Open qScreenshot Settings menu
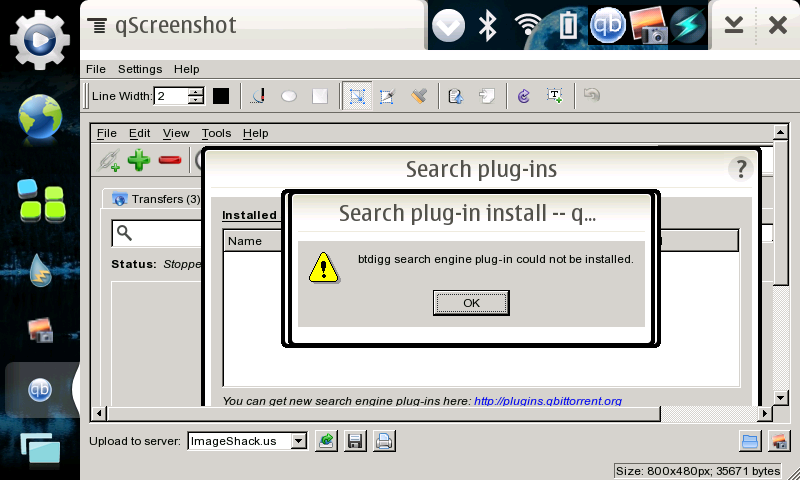 click(x=140, y=69)
